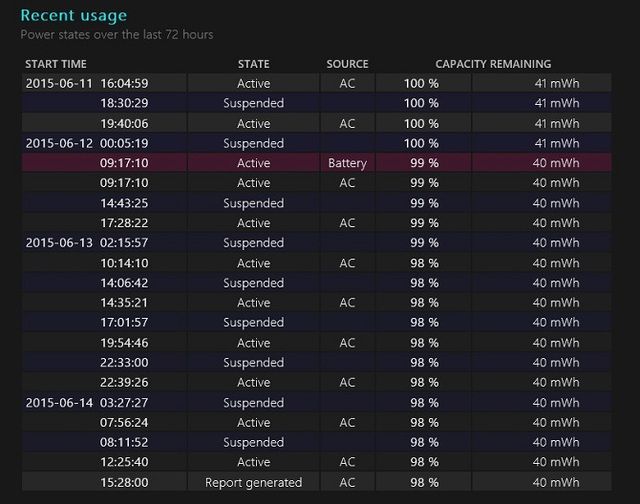Screen dimensions: 640x504
Task: Select the CAPACITY REMAINING column header
Action: (x=493, y=64)
